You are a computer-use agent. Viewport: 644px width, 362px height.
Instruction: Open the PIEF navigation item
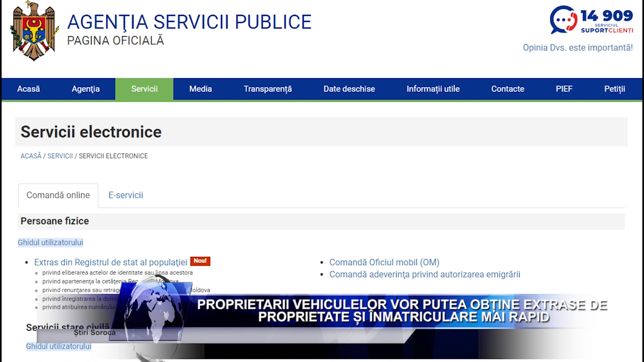pyautogui.click(x=564, y=89)
